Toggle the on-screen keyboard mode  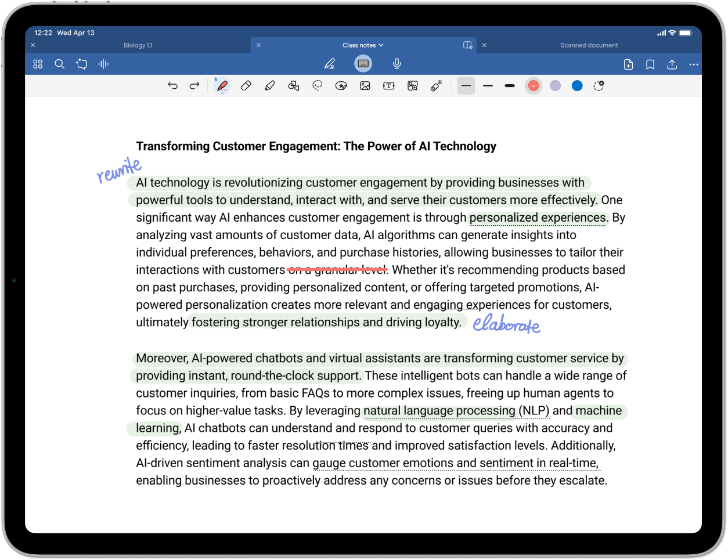tap(363, 64)
